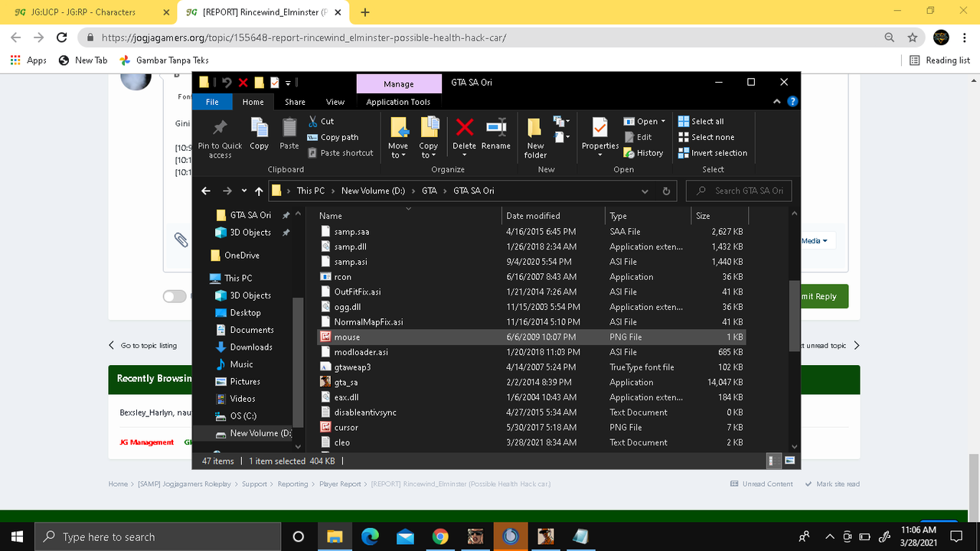
Task: Bookmark this page with the star icon
Action: point(912,37)
